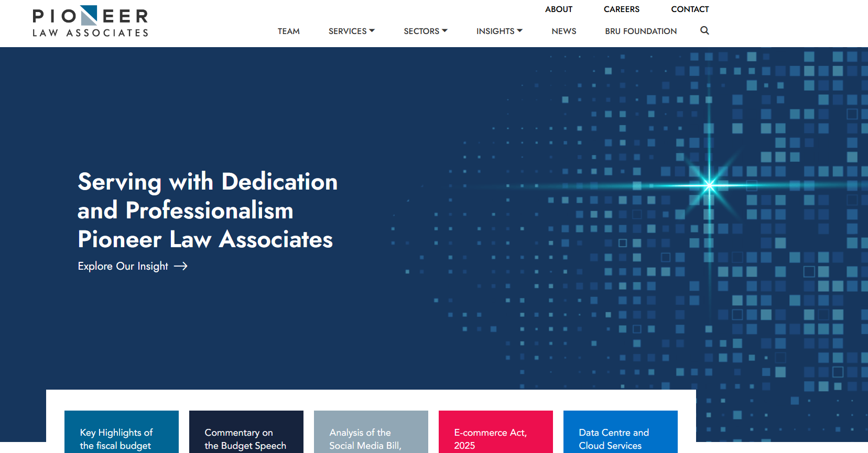Open Analysis of the Social Media Bill card
868x453 pixels.
371,432
